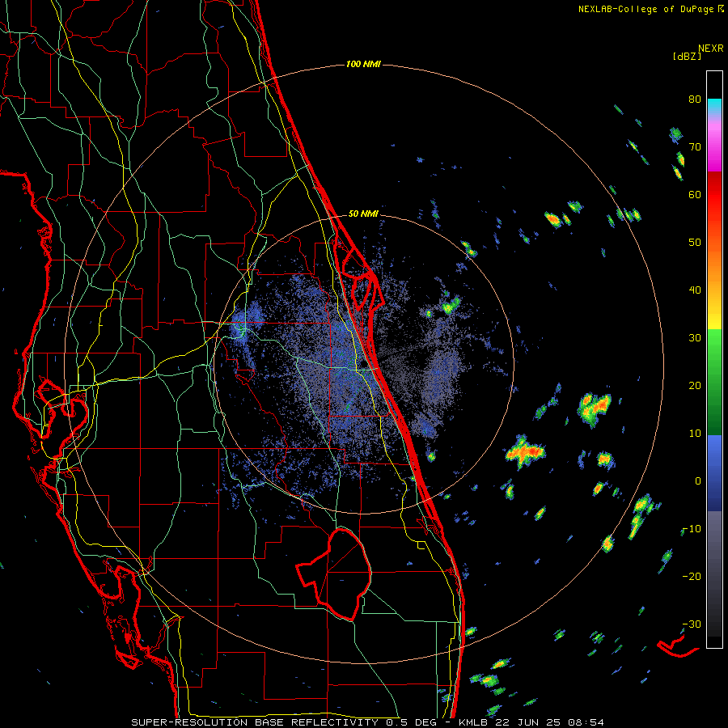Click the 20 dBZ scale value
728x728 pixels.
coord(695,386)
